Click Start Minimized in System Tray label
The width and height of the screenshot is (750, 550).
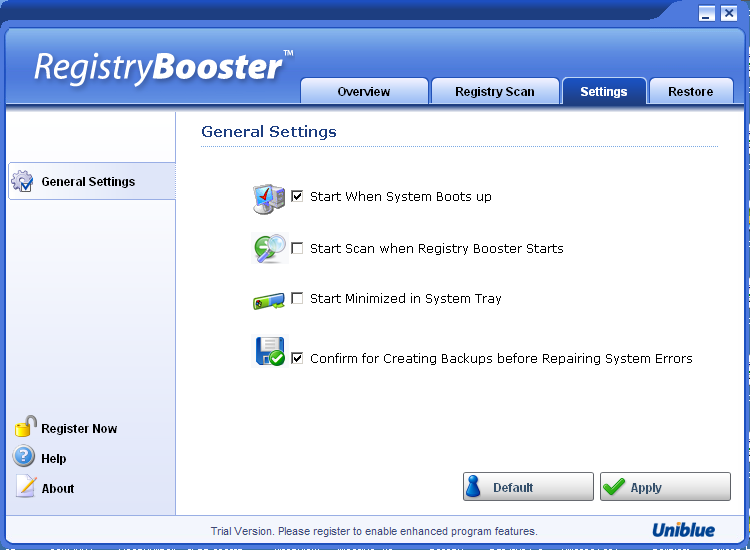click(x=406, y=298)
